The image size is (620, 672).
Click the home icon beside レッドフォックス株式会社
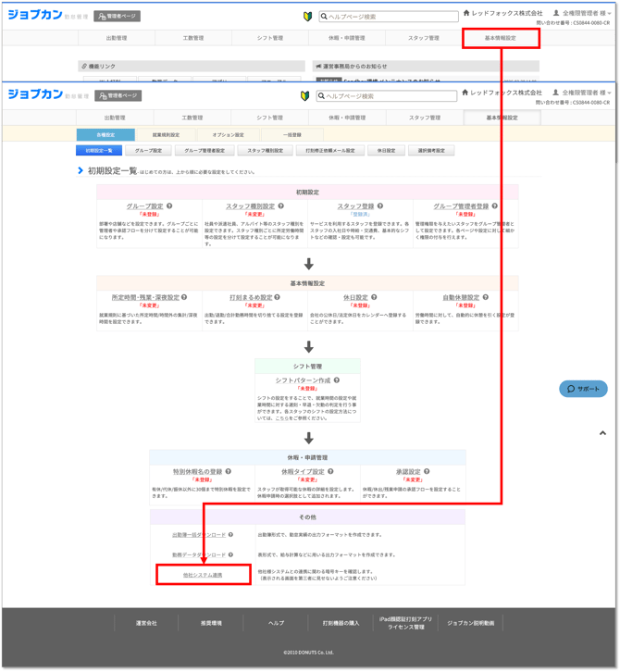[465, 93]
